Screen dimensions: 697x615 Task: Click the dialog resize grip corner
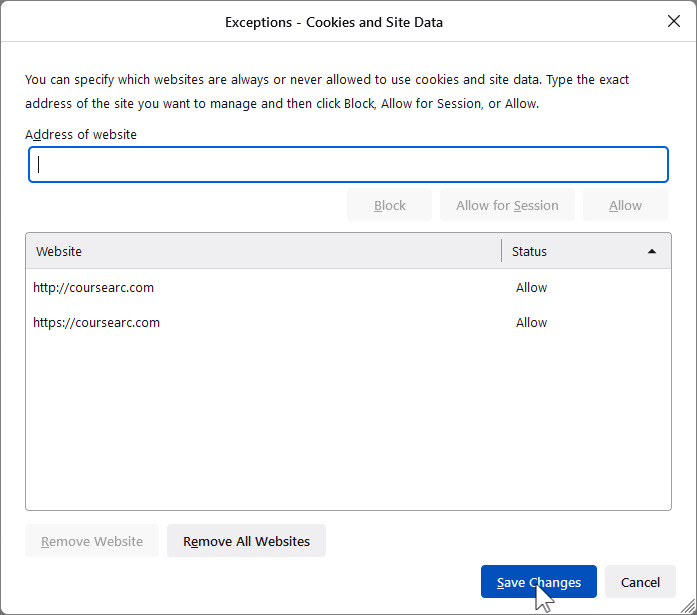pyautogui.click(x=689, y=606)
